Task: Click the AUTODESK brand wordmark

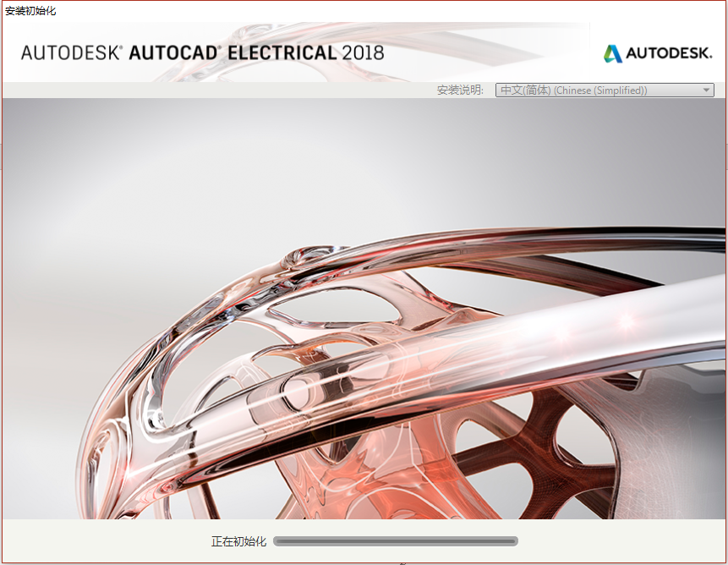Action: 669,53
